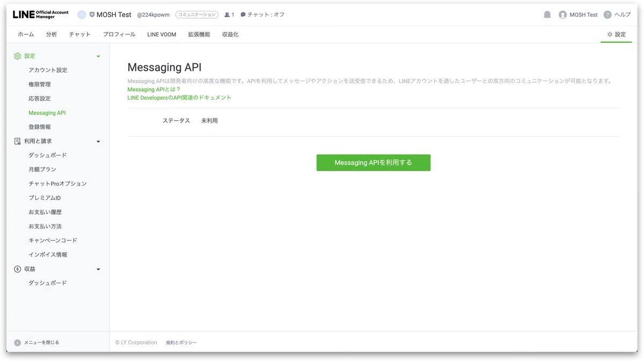Open アカウント設定 in the sidebar
This screenshot has height=361, width=644.
pyautogui.click(x=48, y=70)
